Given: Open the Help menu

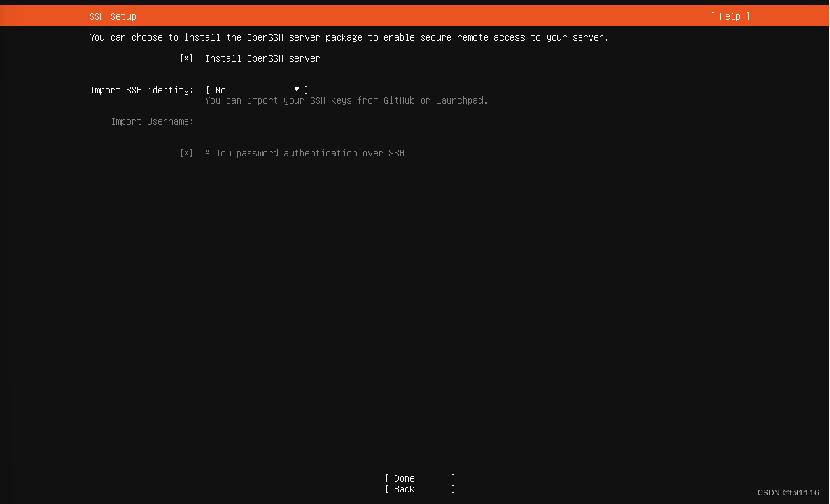Looking at the screenshot, I should 729,16.
